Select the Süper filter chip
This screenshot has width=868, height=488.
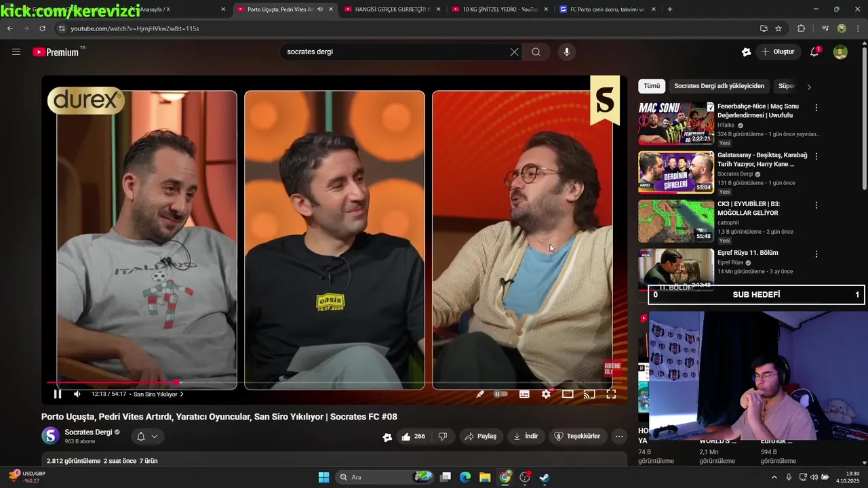[786, 86]
